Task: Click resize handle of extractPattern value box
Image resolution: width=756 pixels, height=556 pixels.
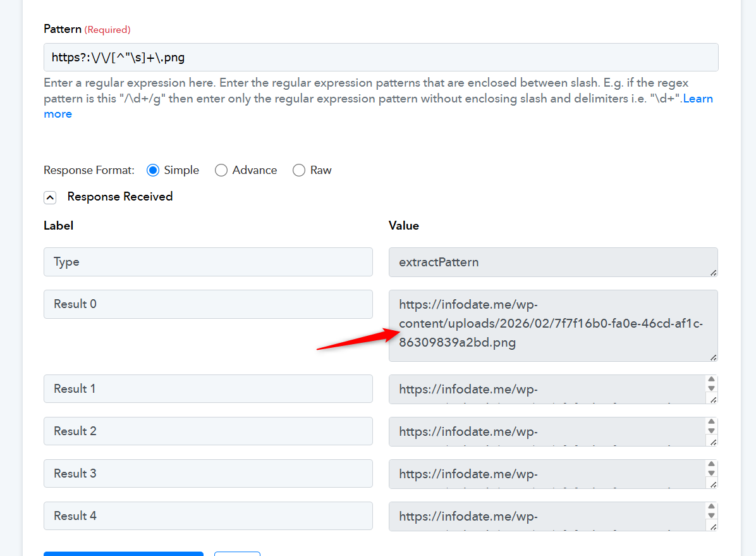Action: [x=713, y=273]
